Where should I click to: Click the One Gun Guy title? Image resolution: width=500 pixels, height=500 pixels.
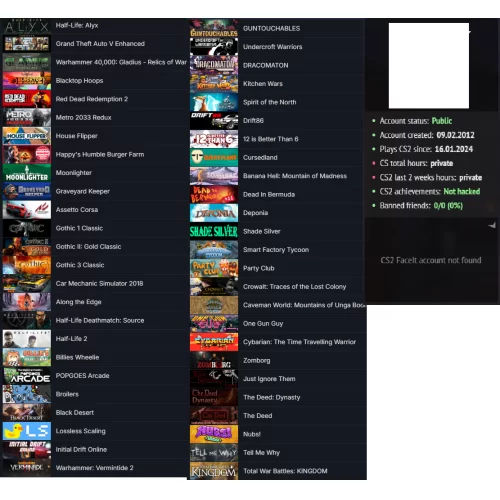[x=263, y=324]
